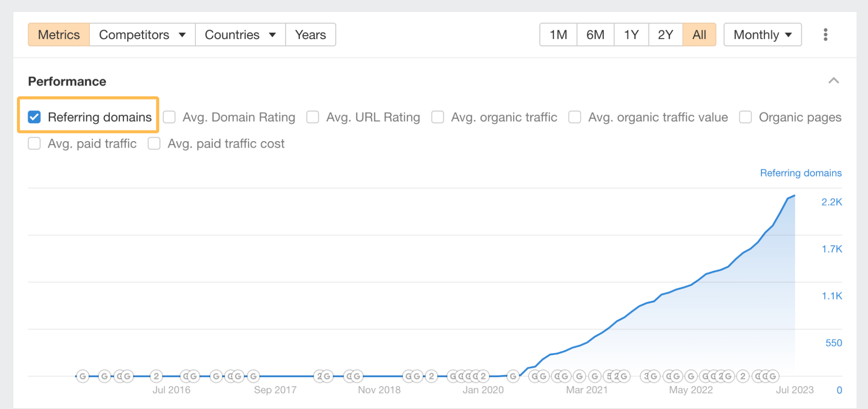The image size is (868, 409).
Task: Click the Google update marker at Jan 2020
Action: click(x=514, y=376)
